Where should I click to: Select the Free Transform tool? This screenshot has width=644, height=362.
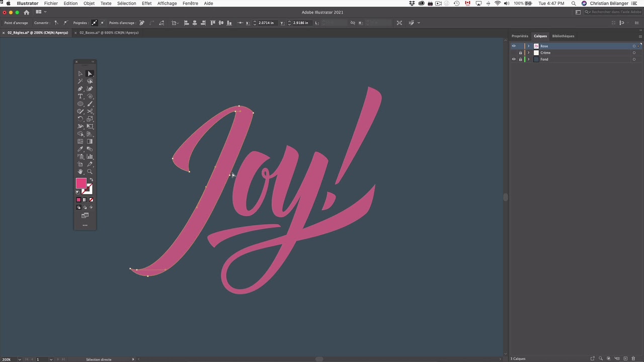click(x=90, y=126)
